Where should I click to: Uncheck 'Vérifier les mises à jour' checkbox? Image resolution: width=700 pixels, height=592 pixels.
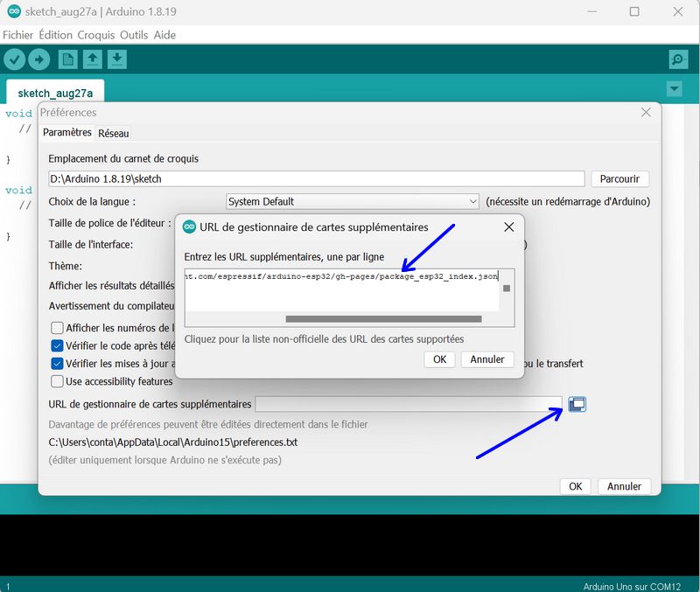57,364
